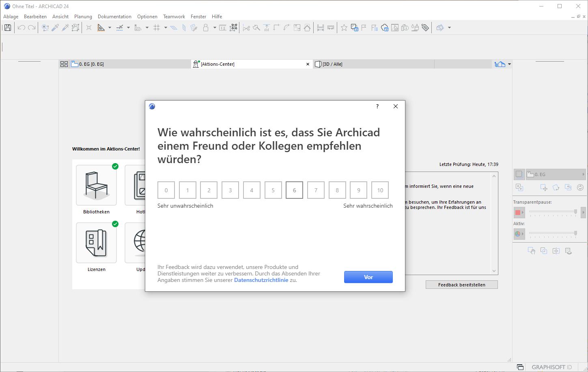Open the Bibliotheken chair tile
Viewport: 588px width, 372px height.
point(96,185)
